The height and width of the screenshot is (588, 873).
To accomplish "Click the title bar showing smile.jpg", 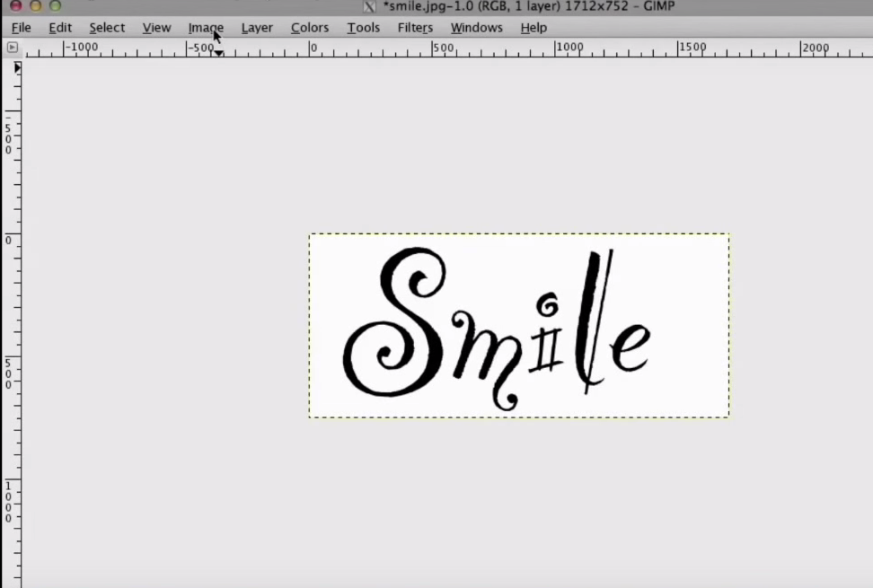I will tap(521, 6).
